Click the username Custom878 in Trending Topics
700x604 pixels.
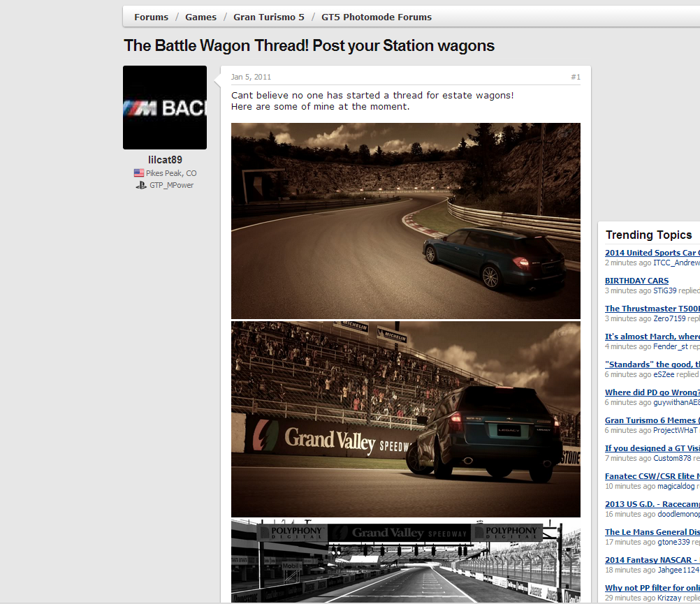(x=672, y=458)
